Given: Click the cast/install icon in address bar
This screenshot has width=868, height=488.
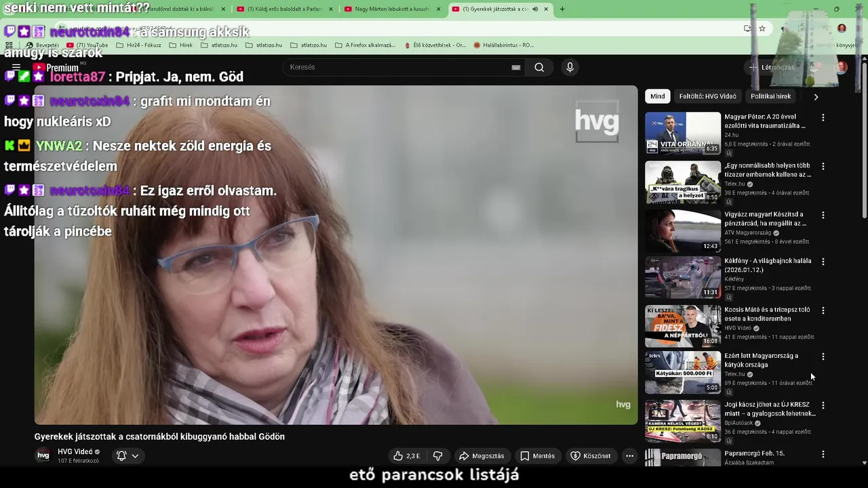Looking at the screenshot, I should 747,28.
